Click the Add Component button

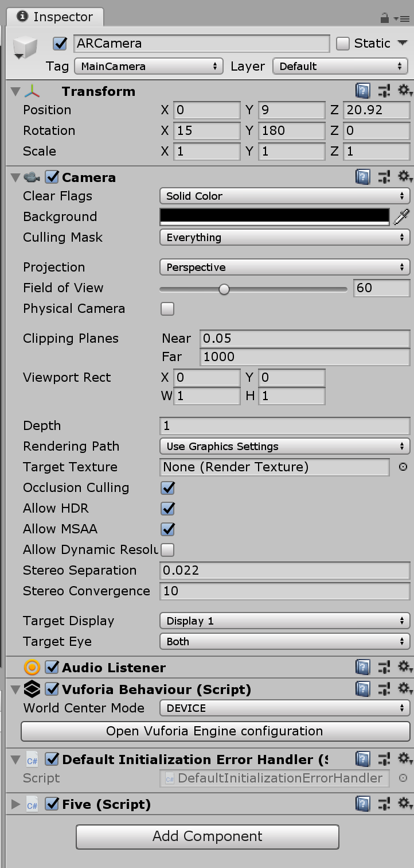(207, 836)
